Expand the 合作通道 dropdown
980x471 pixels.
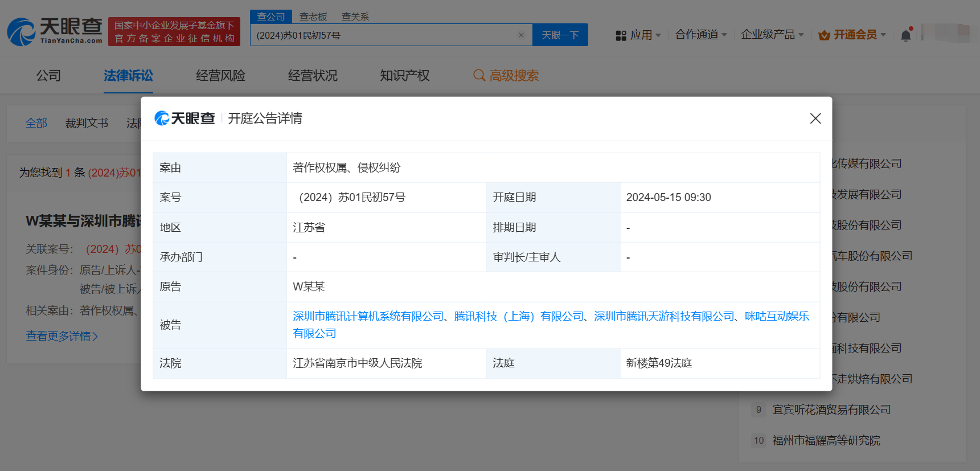(x=700, y=35)
